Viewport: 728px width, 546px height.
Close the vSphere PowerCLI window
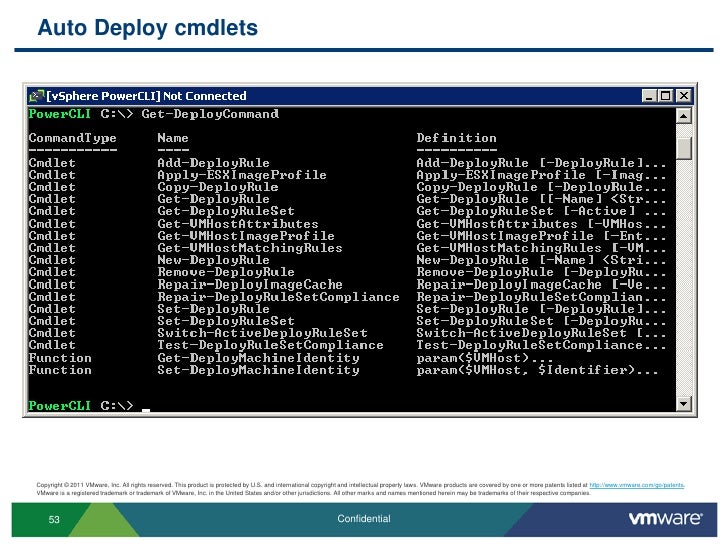[x=683, y=96]
